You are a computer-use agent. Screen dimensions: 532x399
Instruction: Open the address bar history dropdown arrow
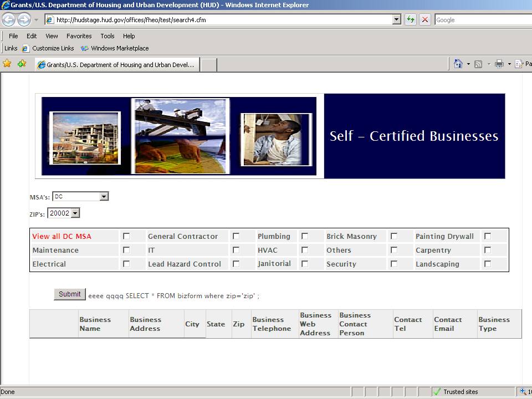tap(396, 19)
